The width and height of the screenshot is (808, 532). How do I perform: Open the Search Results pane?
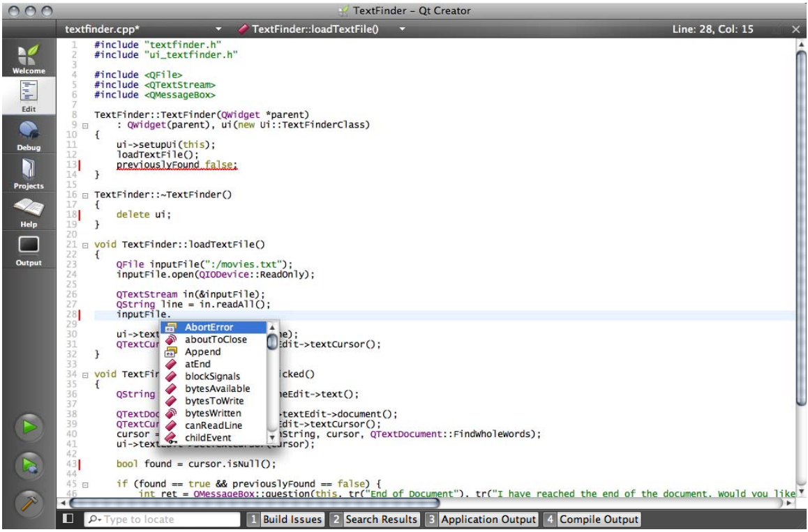[374, 519]
